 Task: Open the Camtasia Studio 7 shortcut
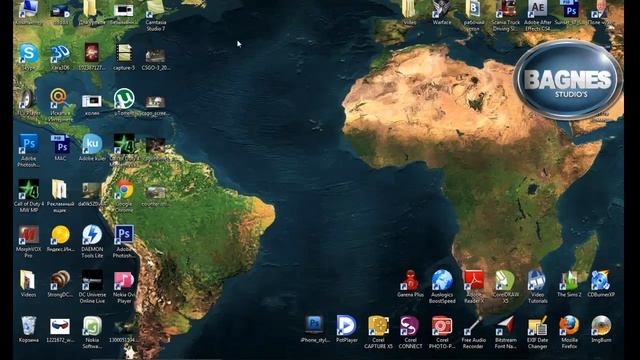pos(156,9)
